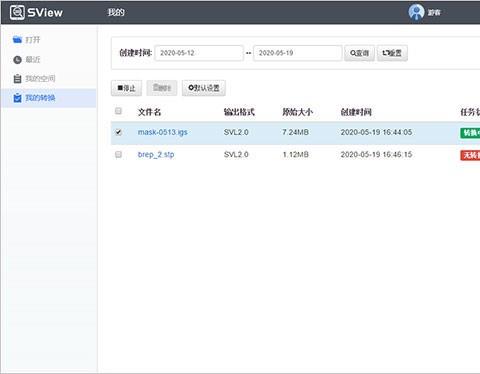Image resolution: width=480 pixels, height=374 pixels.
Task: Click the 最近 clock icon in sidebar
Action: (17, 60)
